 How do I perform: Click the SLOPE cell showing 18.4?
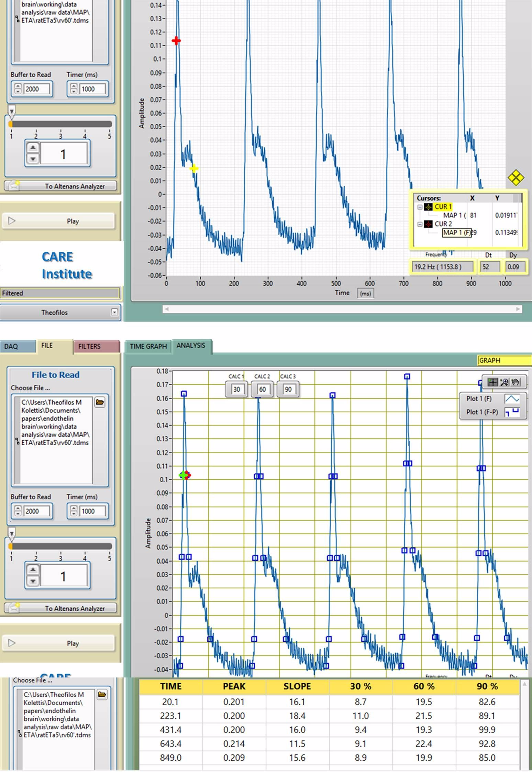point(297,716)
